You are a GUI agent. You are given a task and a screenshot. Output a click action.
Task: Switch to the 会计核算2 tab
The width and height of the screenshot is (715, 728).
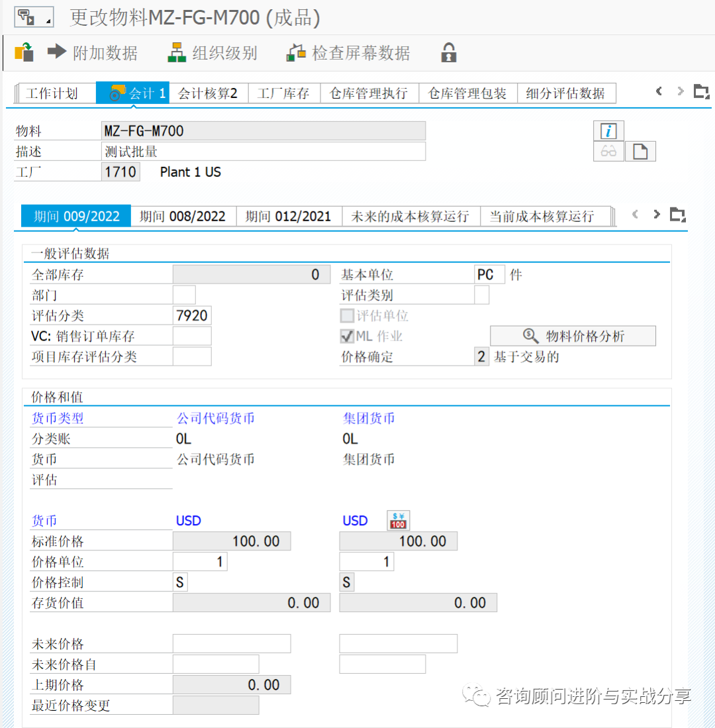(209, 93)
